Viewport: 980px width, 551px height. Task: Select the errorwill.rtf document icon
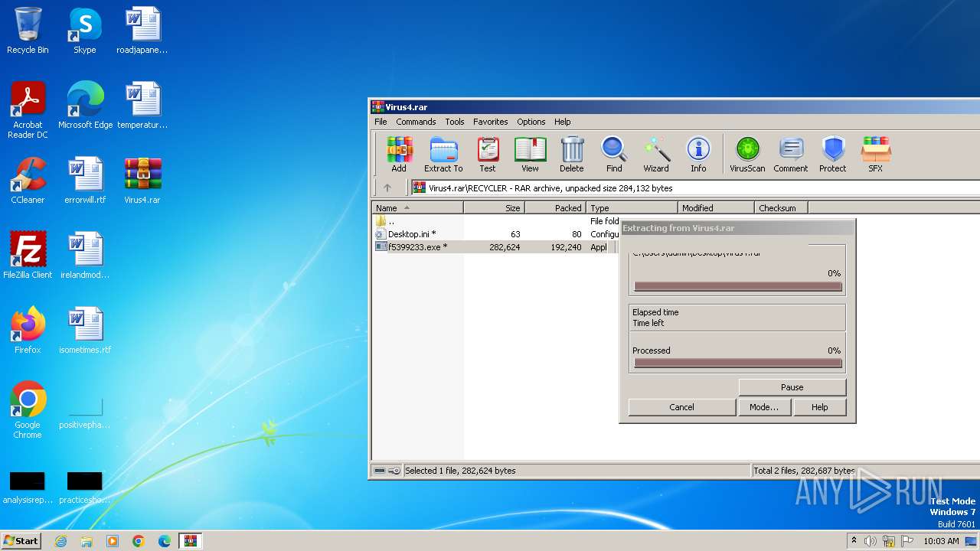[85, 181]
